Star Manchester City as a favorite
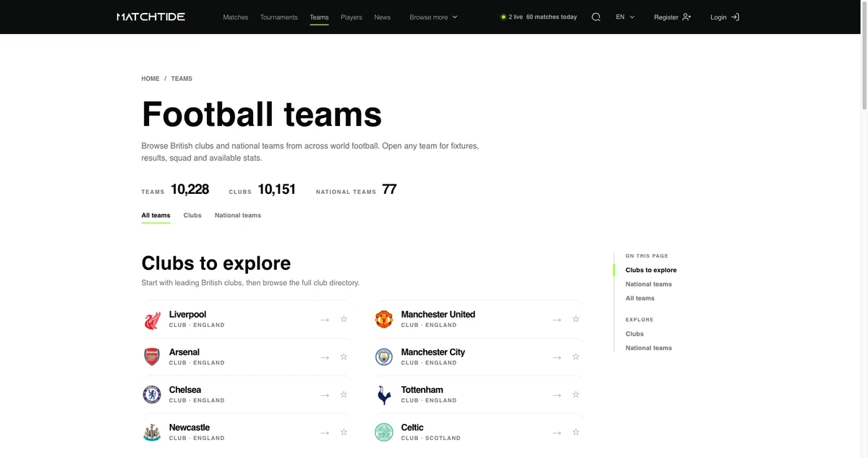Viewport: 868px width, 458px height. [576, 357]
